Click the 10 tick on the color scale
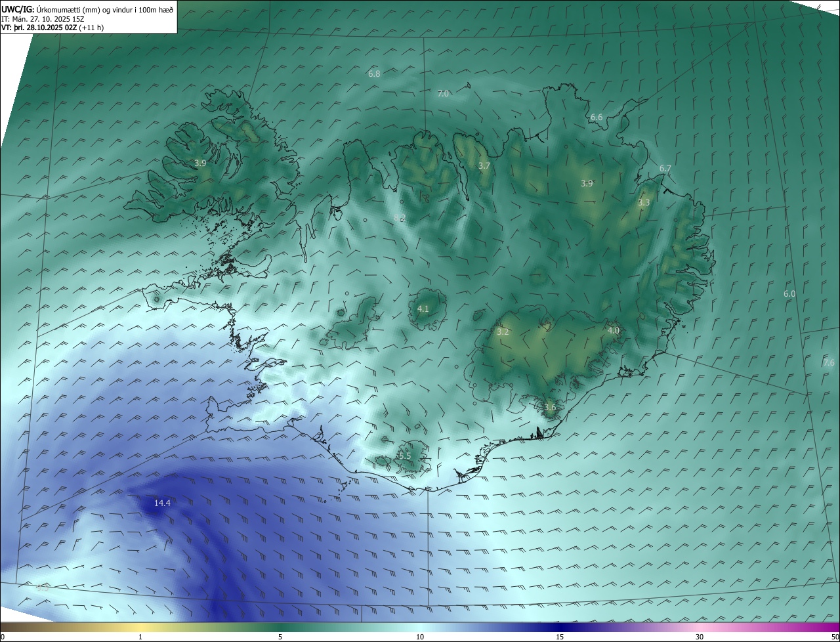The width and height of the screenshot is (840, 642). pyautogui.click(x=420, y=636)
